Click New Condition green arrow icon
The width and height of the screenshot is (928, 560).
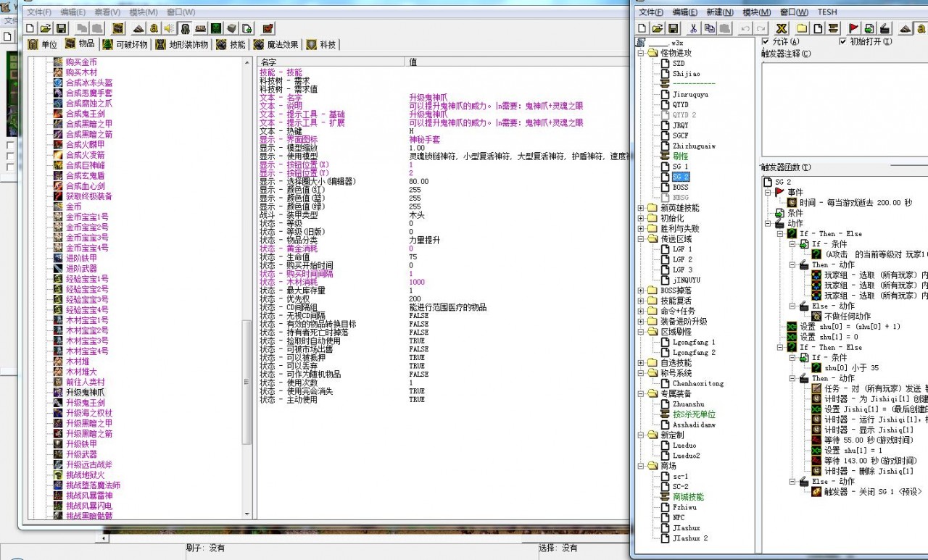tap(869, 28)
